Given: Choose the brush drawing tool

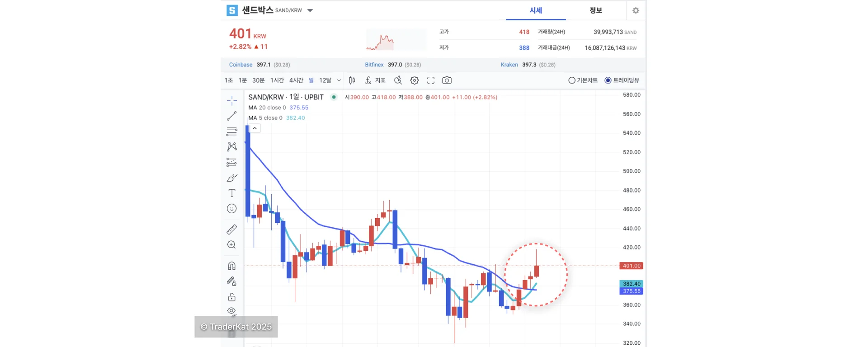Looking at the screenshot, I should [x=231, y=178].
